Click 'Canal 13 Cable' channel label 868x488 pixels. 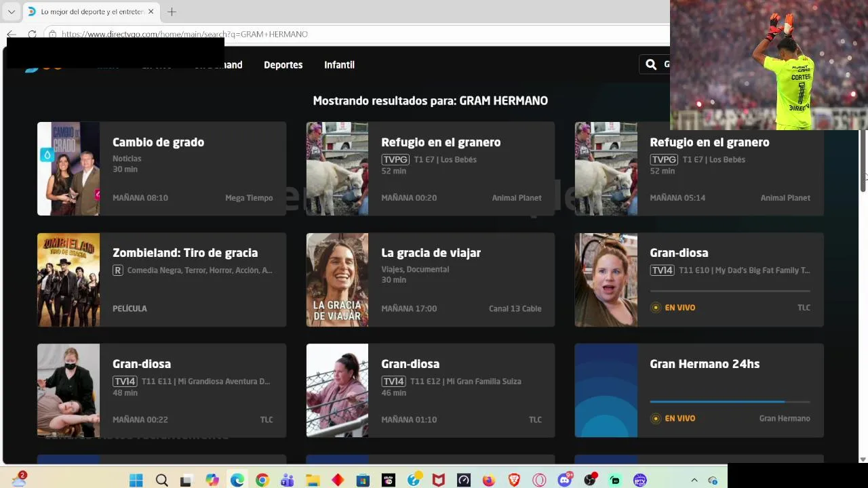coord(515,308)
